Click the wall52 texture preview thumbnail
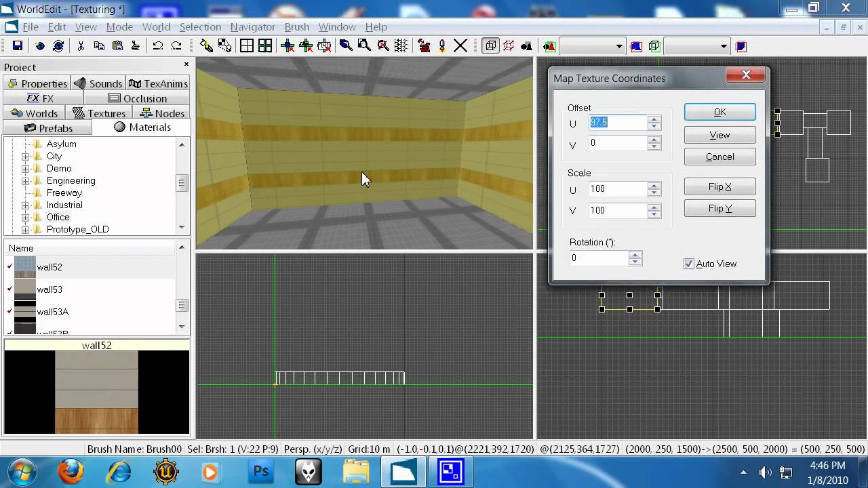868x488 pixels. [x=96, y=392]
